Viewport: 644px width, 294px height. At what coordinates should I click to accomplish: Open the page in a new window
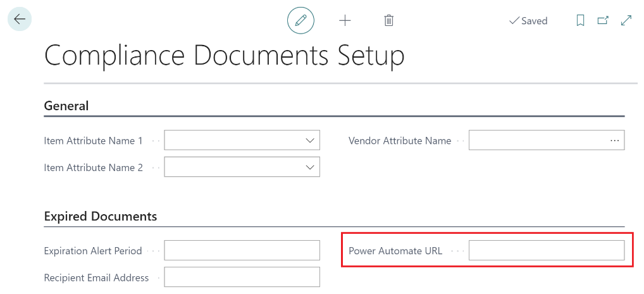603,21
